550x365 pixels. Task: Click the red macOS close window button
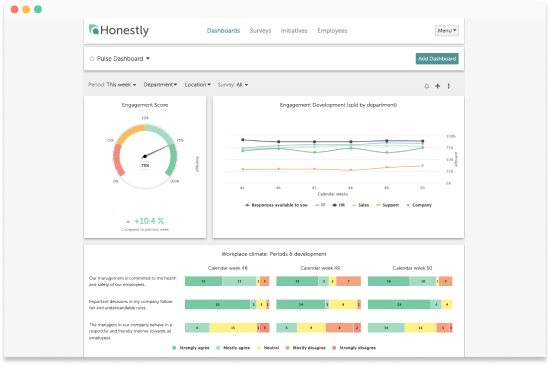tap(14, 9)
